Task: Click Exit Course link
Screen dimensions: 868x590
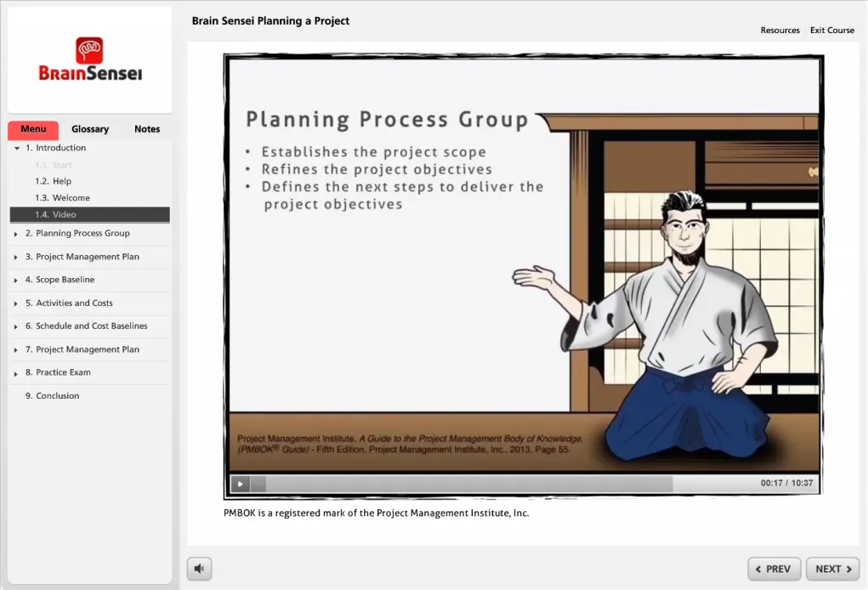Action: coord(831,31)
